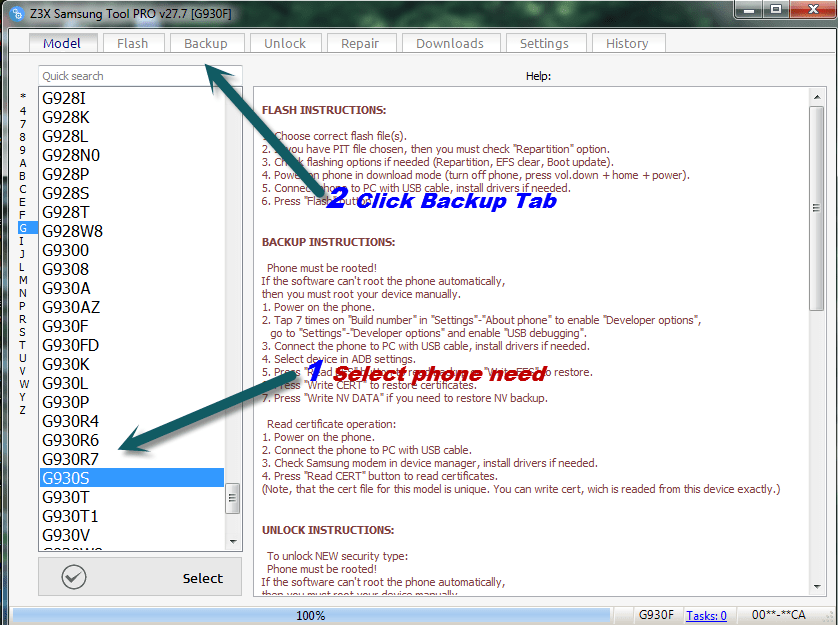838x625 pixels.
Task: Click down arrow of model list scrollbar
Action: coord(233,542)
